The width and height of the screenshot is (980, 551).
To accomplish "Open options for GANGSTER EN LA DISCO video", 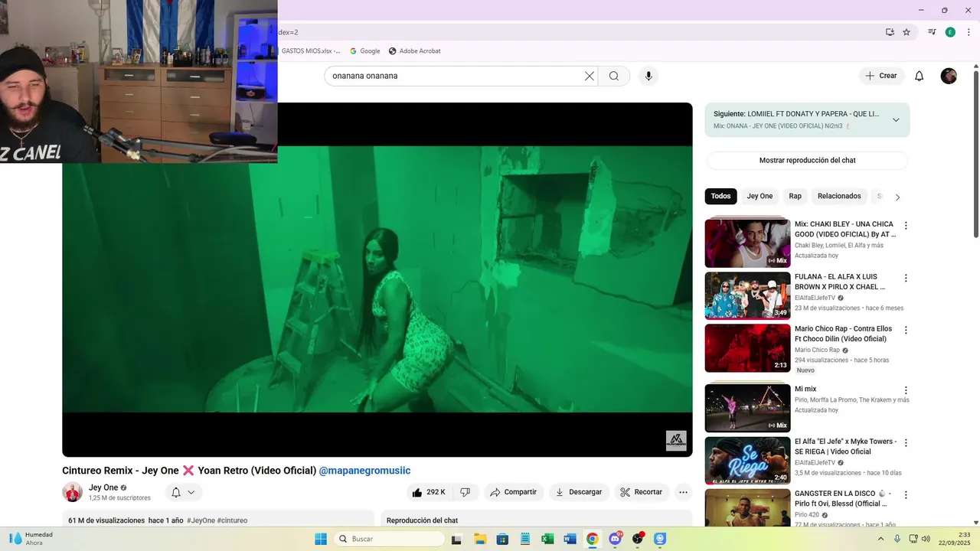I will click(x=906, y=495).
